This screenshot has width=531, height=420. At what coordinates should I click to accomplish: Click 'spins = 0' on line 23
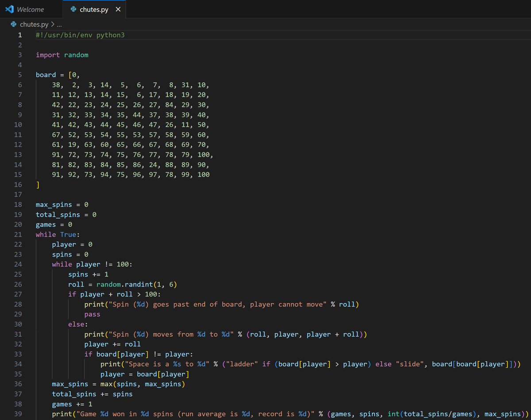click(70, 255)
